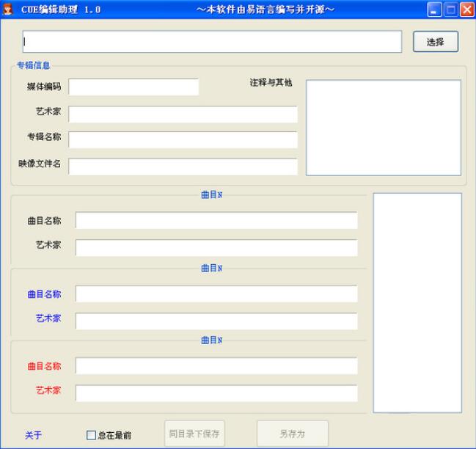Click the 选择 button

[x=436, y=42]
